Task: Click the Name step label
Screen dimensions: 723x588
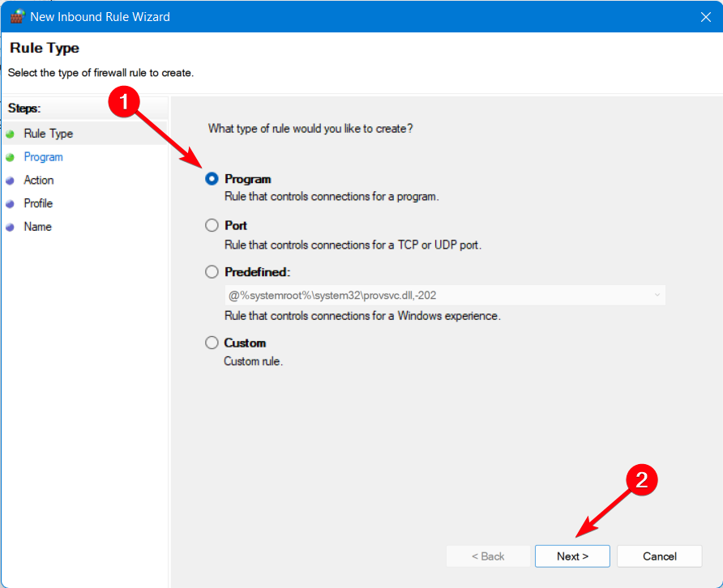Action: (x=38, y=227)
